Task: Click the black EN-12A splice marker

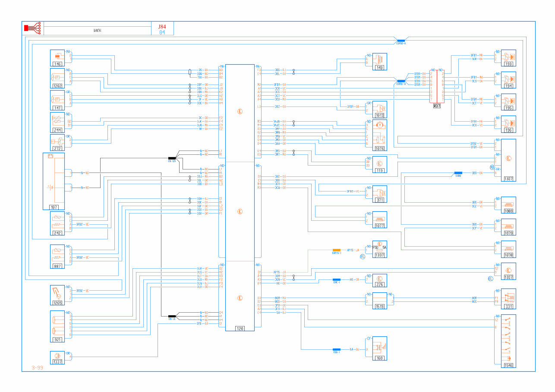Action: [172, 158]
